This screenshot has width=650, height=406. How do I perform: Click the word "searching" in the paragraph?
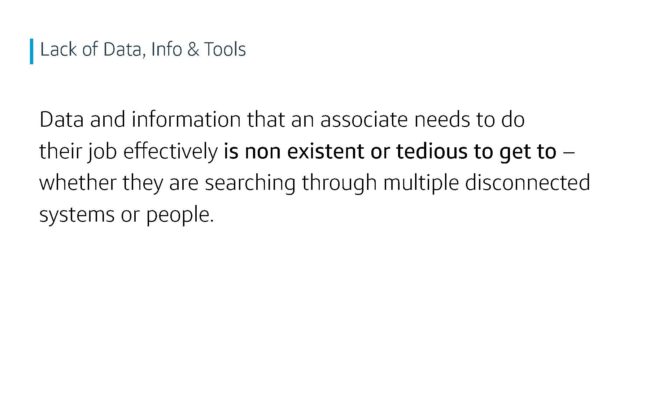(x=250, y=183)
